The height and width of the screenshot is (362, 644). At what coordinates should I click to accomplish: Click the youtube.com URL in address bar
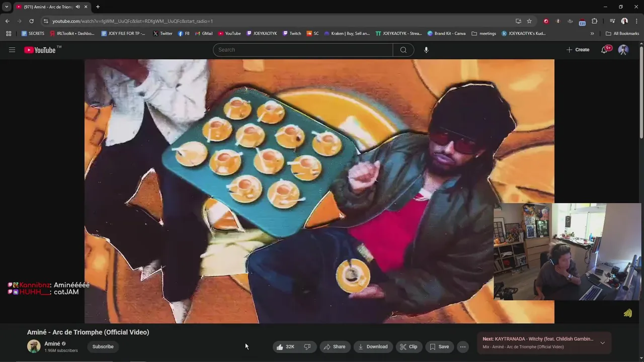133,21
